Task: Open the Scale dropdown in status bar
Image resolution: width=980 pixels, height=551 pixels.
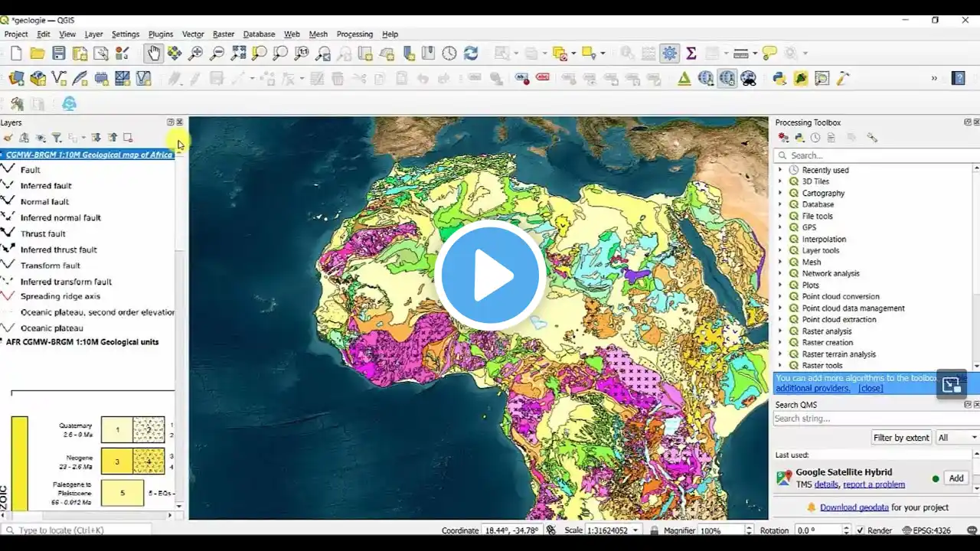Action: click(x=635, y=530)
